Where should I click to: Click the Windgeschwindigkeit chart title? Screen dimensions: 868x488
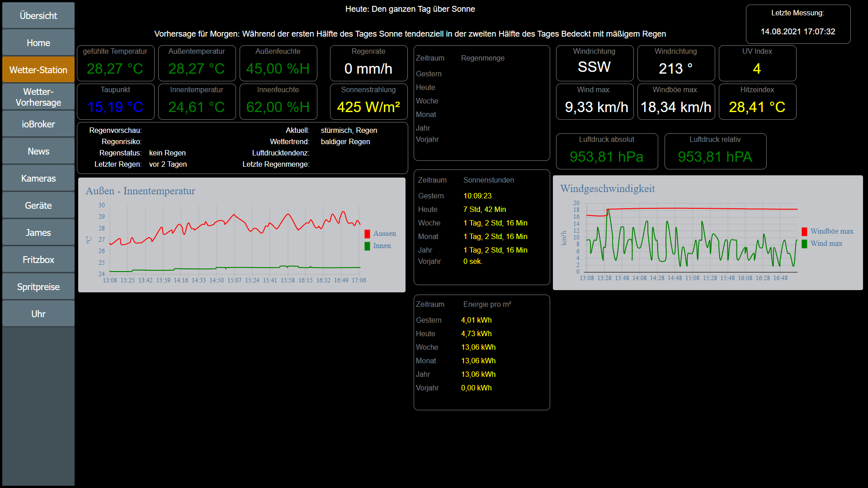607,189
